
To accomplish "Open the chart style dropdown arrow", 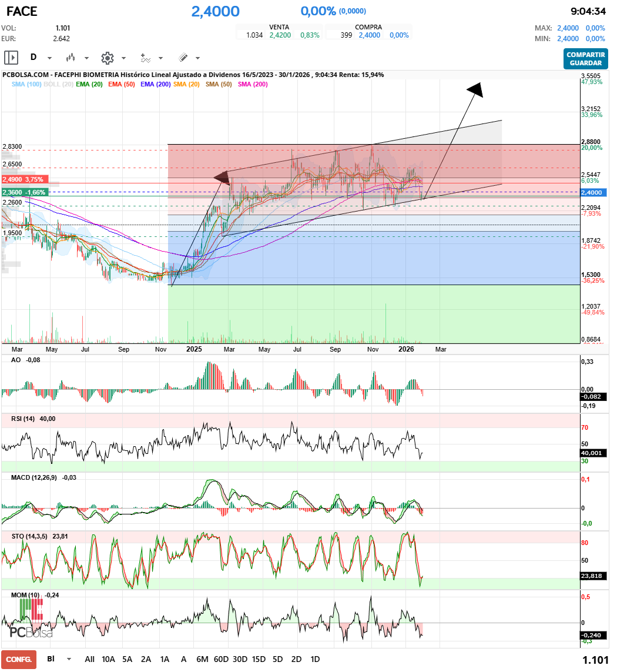I will (85, 58).
